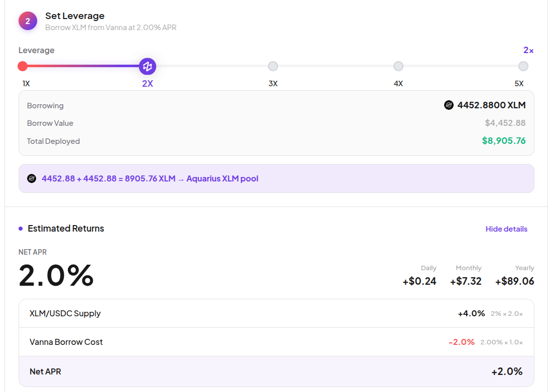Click the 2X leverage slider handle

tap(148, 66)
